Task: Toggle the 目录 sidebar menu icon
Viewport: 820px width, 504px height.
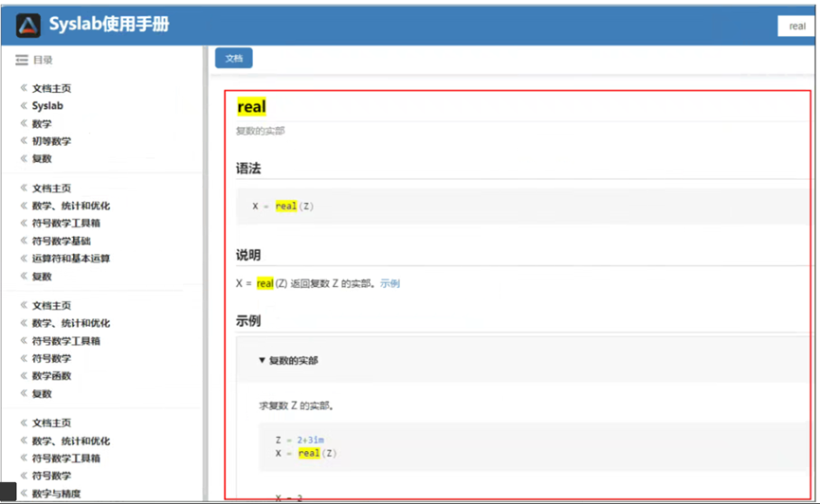Action: click(22, 60)
